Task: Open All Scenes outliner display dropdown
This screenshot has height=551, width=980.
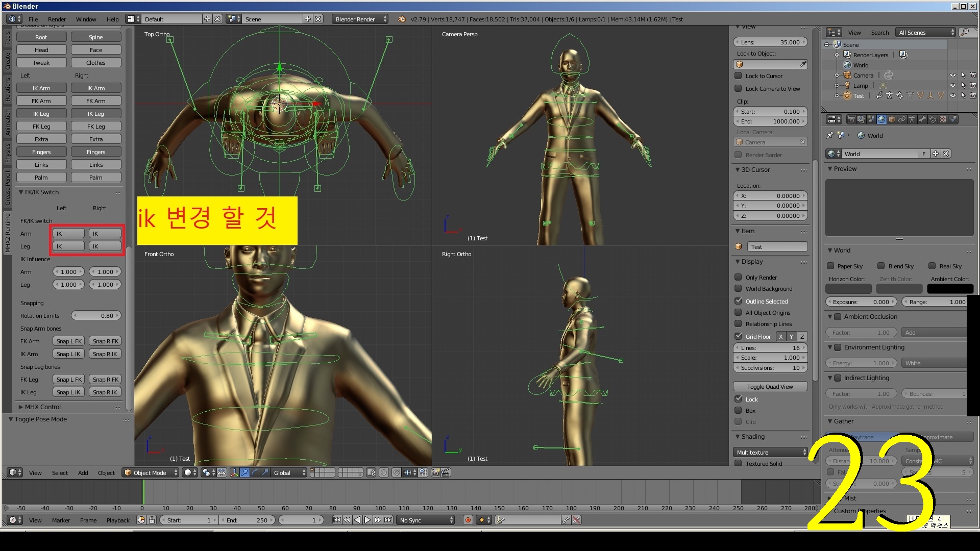Action: (x=925, y=32)
